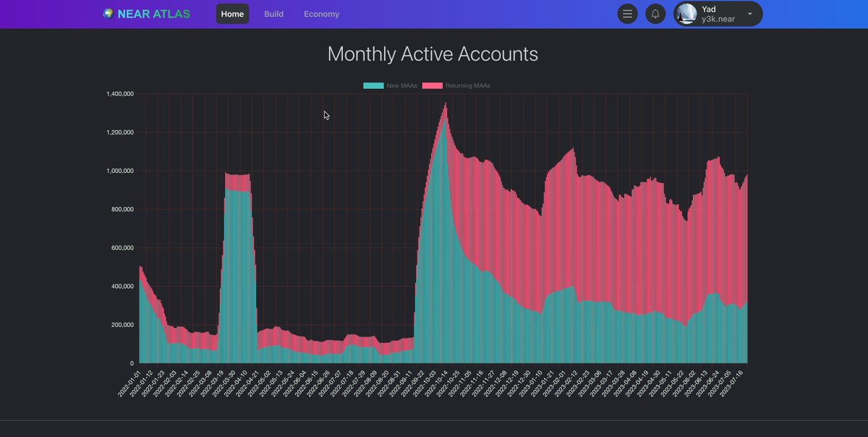
Task: Open the Home tab
Action: (232, 14)
